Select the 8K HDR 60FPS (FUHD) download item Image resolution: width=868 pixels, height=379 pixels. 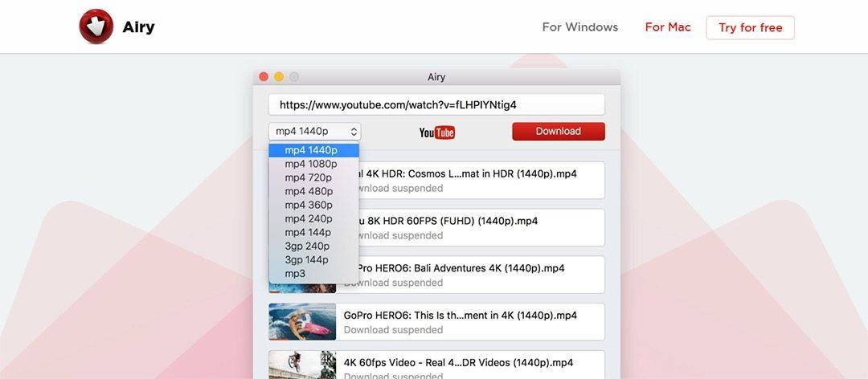click(x=436, y=227)
